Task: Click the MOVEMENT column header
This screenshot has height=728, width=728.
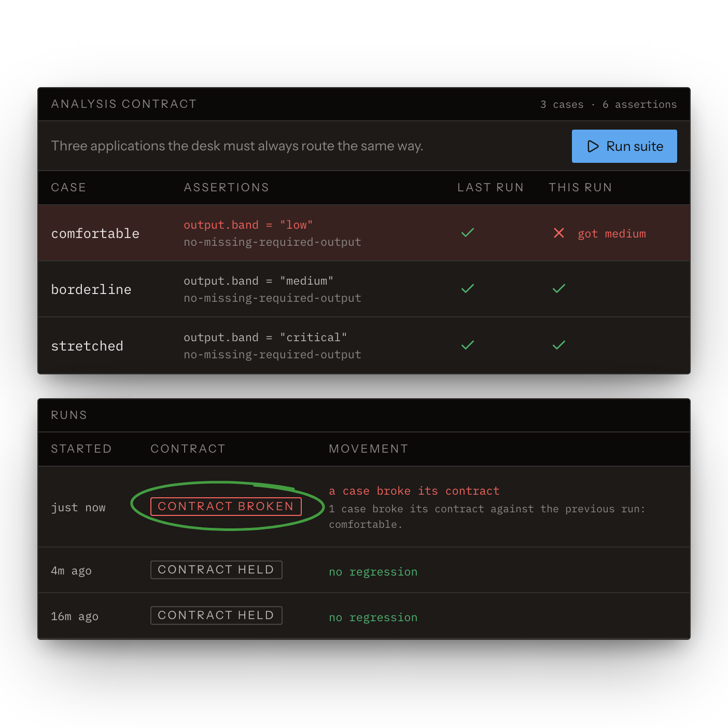Action: pos(369,449)
